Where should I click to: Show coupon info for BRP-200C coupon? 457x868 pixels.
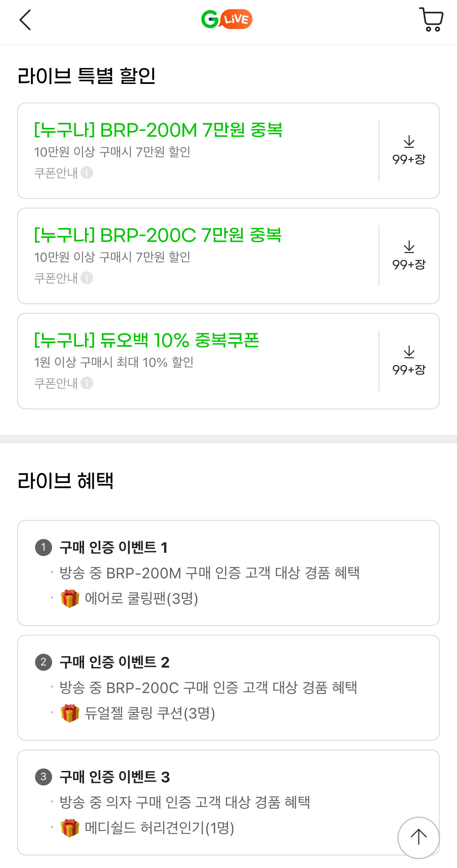click(87, 278)
